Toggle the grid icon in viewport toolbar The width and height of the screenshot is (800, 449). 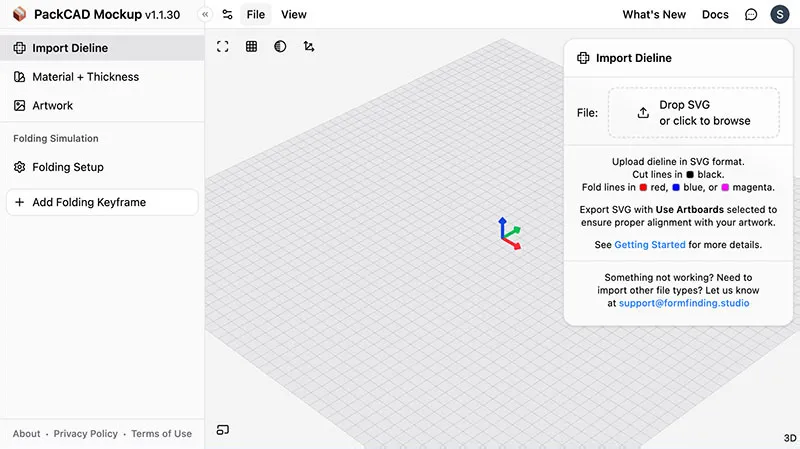[x=252, y=47]
